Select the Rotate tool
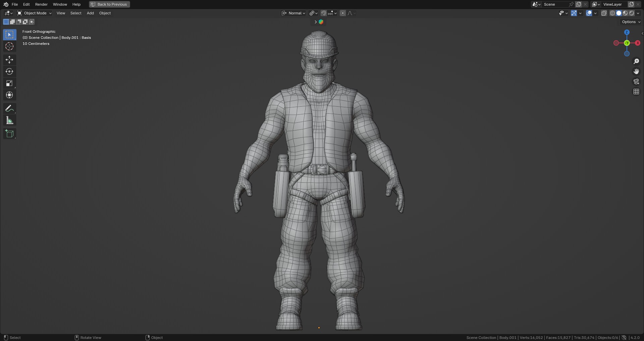 click(9, 71)
